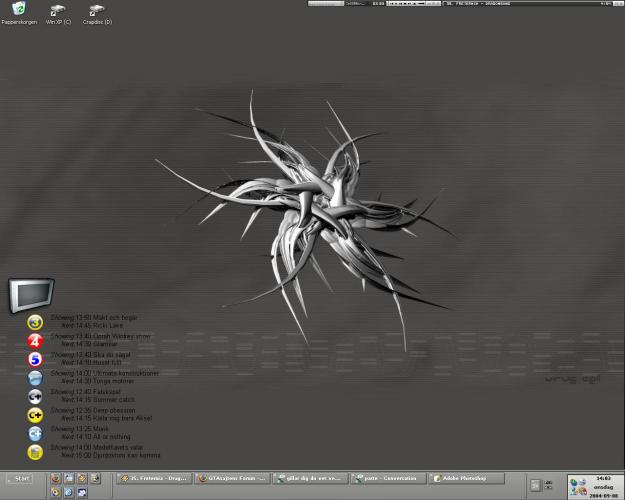The width and height of the screenshot is (625, 500).
Task: Select the yellow C+ channel icon
Action: click(x=35, y=414)
